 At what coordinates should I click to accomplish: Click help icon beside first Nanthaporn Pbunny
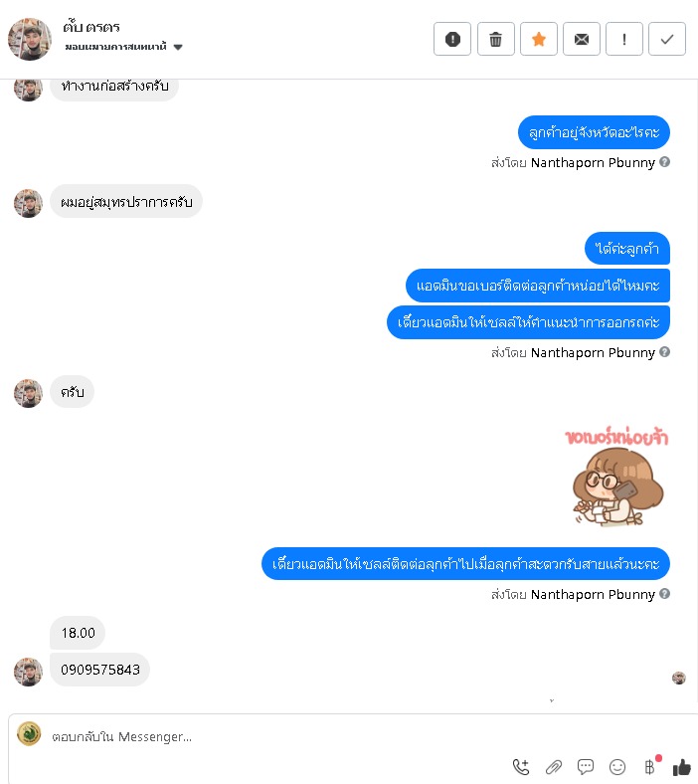click(x=664, y=162)
